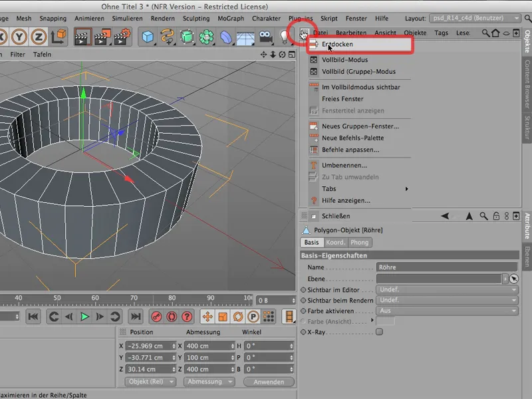
Task: Toggle the Z axis lock icon
Action: click(x=39, y=37)
